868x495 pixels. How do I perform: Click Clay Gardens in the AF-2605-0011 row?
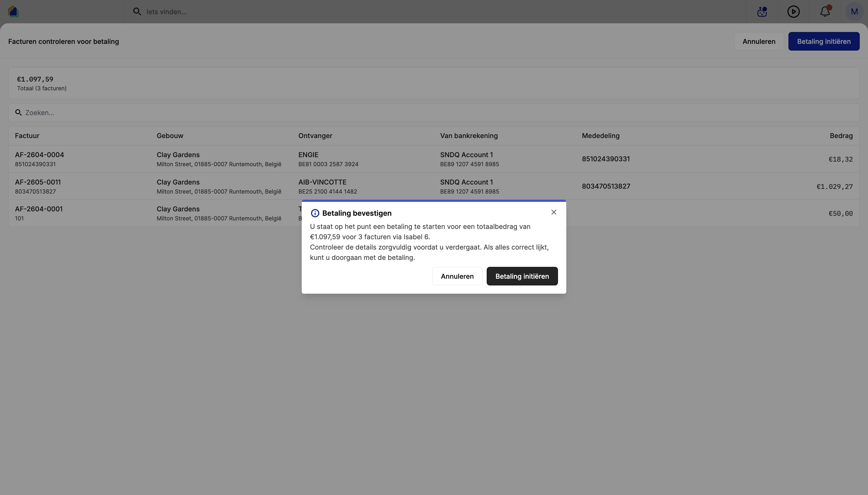(x=178, y=182)
